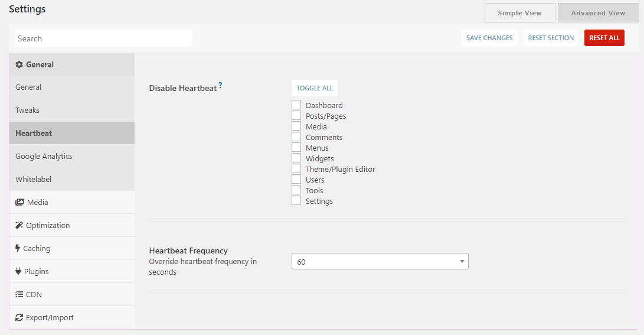Tick the Theme/Plugin Editor checkbox
Image resolution: width=644 pixels, height=335 pixels.
(296, 168)
